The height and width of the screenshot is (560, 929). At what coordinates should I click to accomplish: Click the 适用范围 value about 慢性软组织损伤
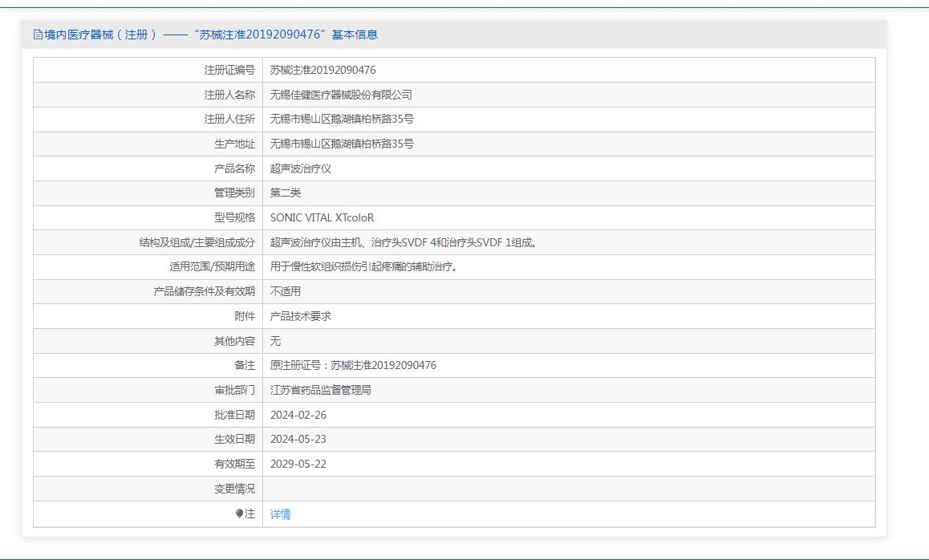363,266
